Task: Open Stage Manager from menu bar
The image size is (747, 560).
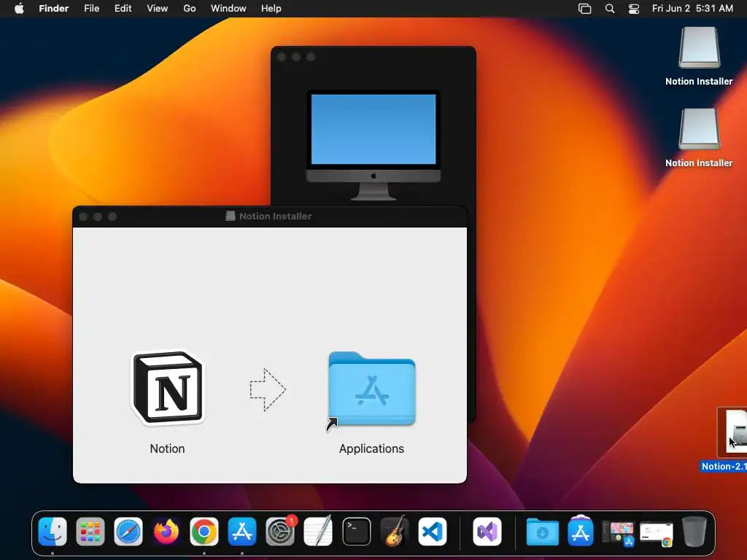Action: pyautogui.click(x=584, y=9)
